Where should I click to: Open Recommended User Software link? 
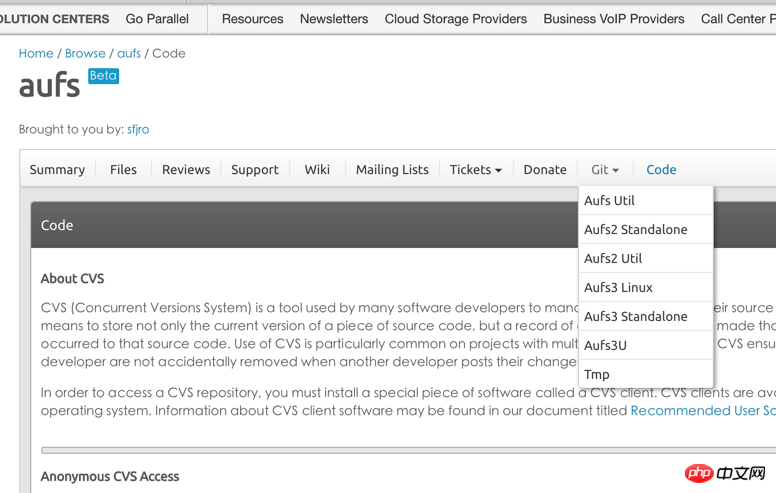click(x=703, y=410)
